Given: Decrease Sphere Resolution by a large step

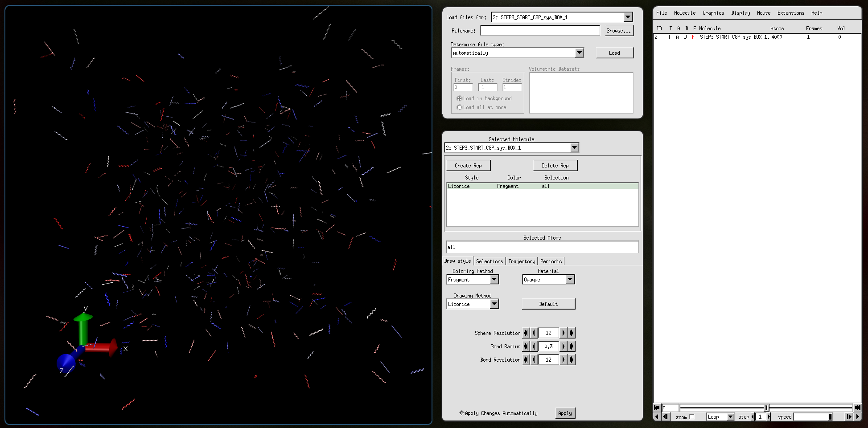Looking at the screenshot, I should [x=526, y=333].
